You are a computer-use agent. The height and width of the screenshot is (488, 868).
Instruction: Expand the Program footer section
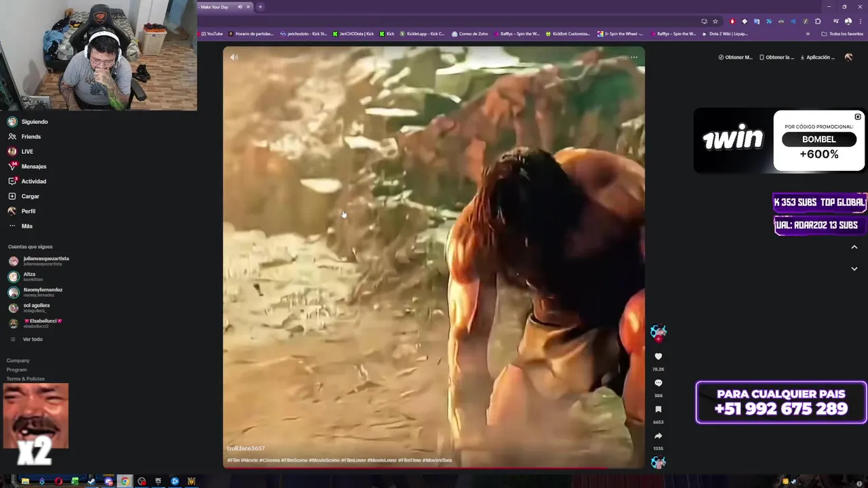point(17,369)
